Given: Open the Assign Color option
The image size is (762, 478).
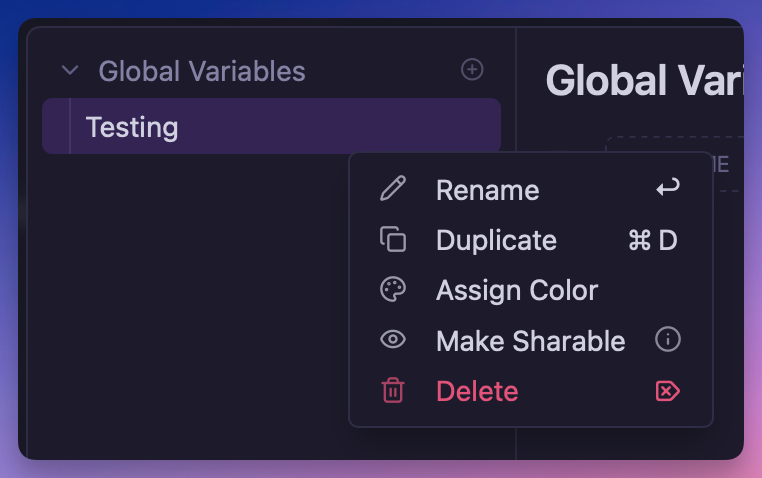Looking at the screenshot, I should pyautogui.click(x=516, y=290).
